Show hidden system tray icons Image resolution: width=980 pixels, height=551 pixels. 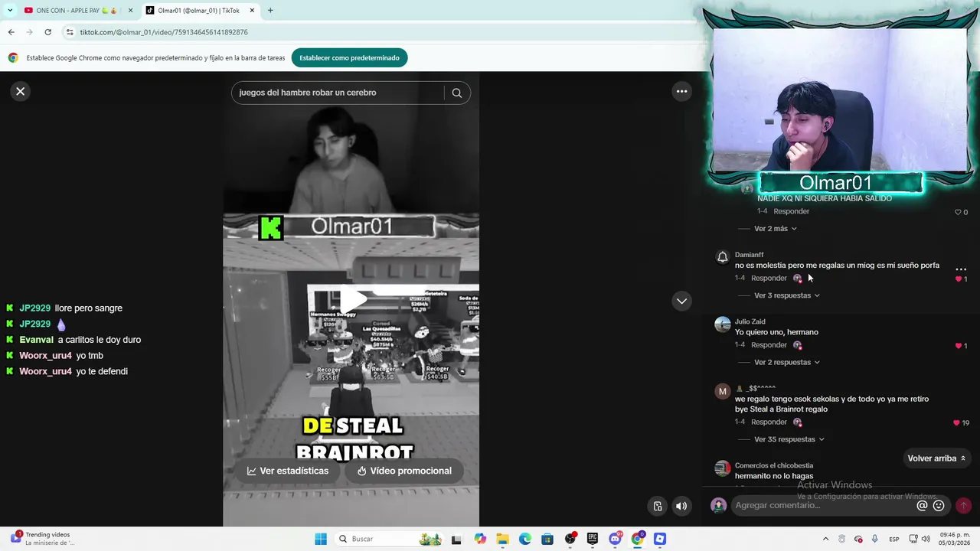click(x=825, y=539)
